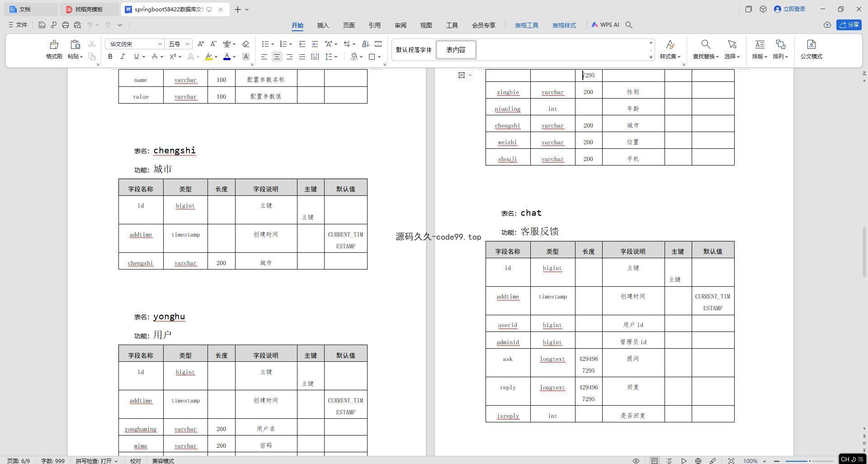Viewport: 868px width, 464px height.
Task: Increase paragraph indent icon
Action: point(315,44)
